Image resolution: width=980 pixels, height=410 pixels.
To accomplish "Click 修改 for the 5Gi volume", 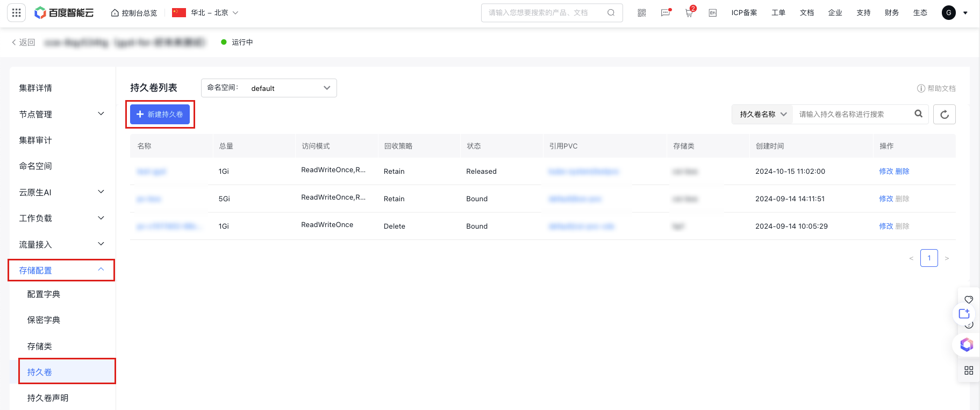I will tap(886, 199).
